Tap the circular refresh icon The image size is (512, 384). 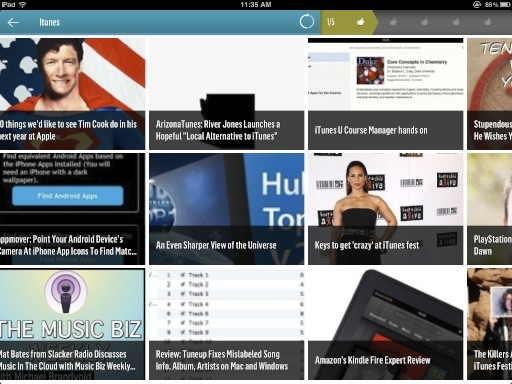click(x=306, y=22)
